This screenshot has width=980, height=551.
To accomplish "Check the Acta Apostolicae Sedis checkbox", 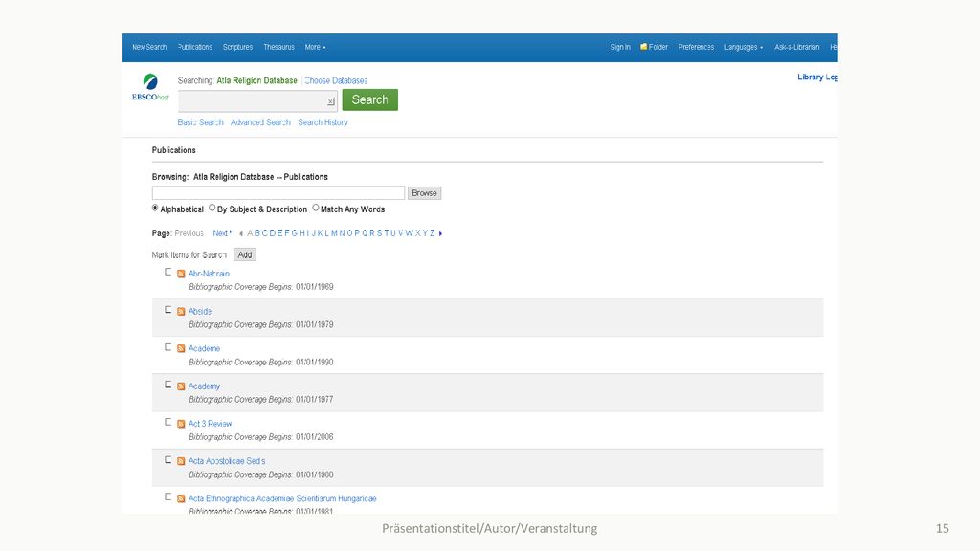I will (x=167, y=459).
